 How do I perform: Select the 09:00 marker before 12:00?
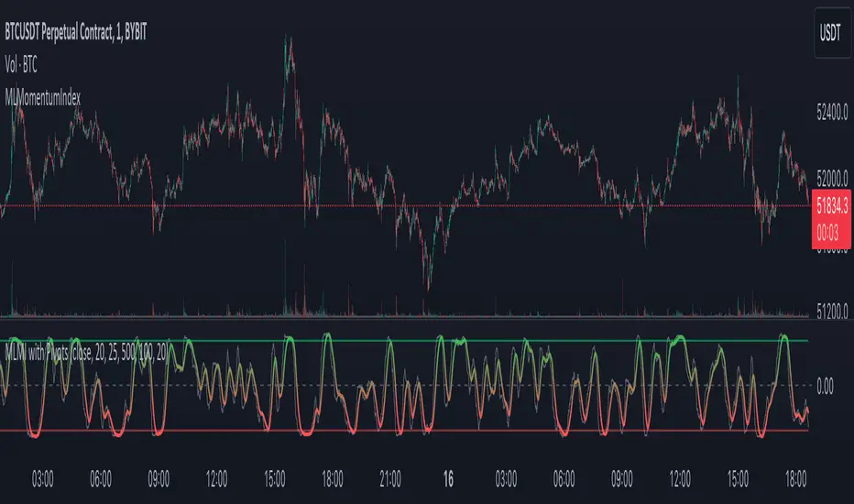(159, 479)
